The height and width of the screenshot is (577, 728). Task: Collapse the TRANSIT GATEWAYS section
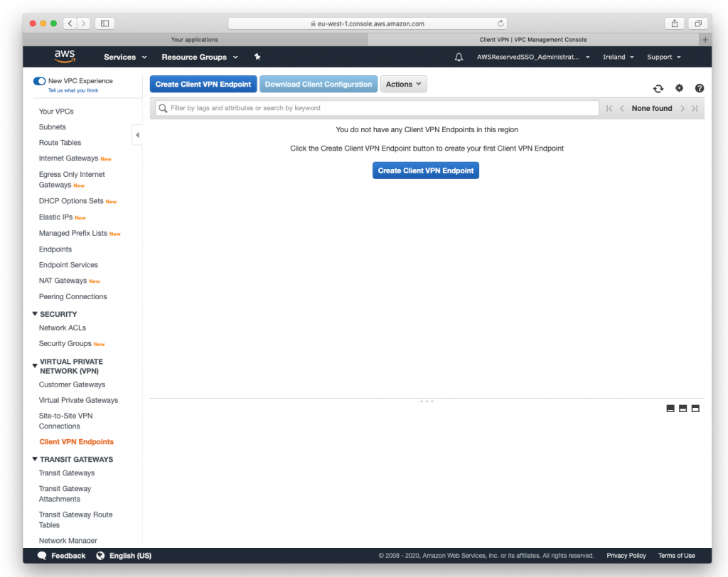click(x=35, y=459)
